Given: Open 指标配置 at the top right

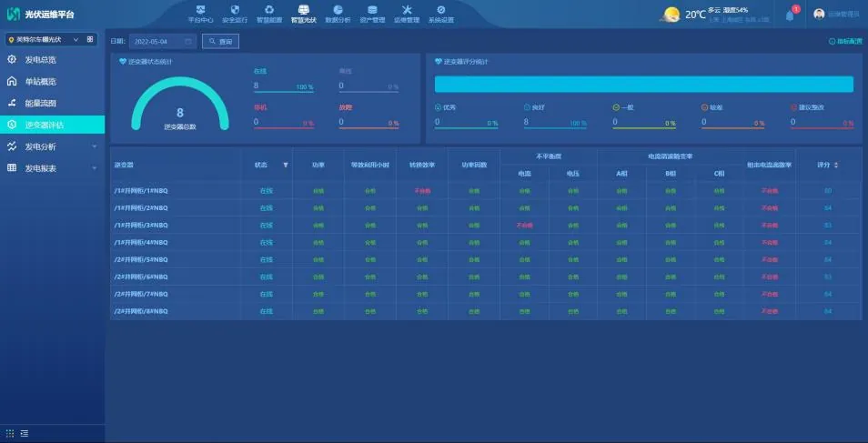Looking at the screenshot, I should point(845,42).
